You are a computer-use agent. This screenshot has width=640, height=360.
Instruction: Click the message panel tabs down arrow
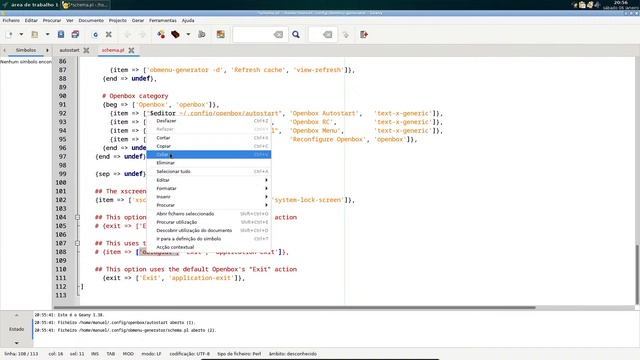[16, 343]
